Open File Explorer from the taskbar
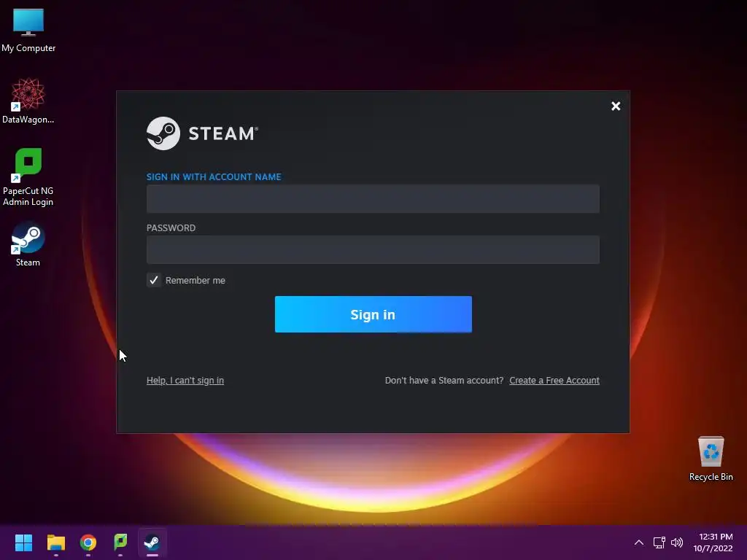The height and width of the screenshot is (560, 747). (55, 542)
